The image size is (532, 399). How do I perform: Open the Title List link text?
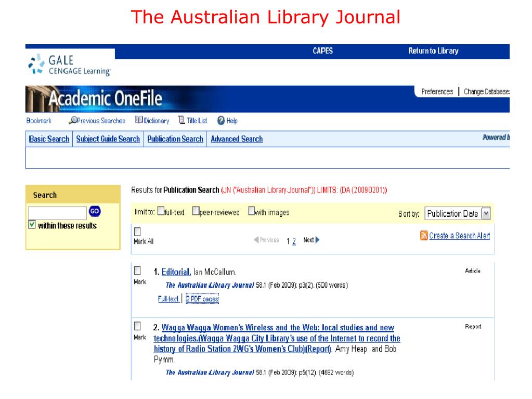(x=197, y=121)
